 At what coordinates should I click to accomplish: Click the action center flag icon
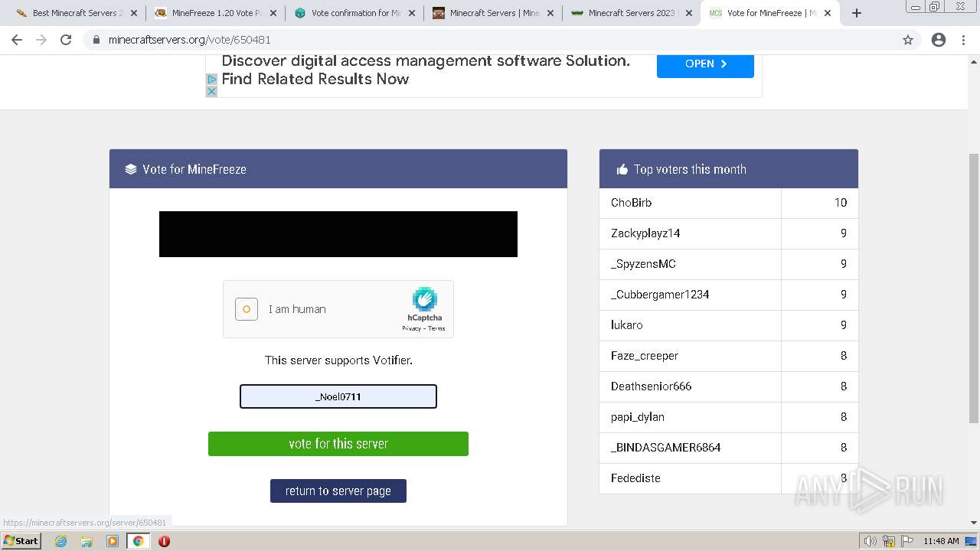[907, 541]
